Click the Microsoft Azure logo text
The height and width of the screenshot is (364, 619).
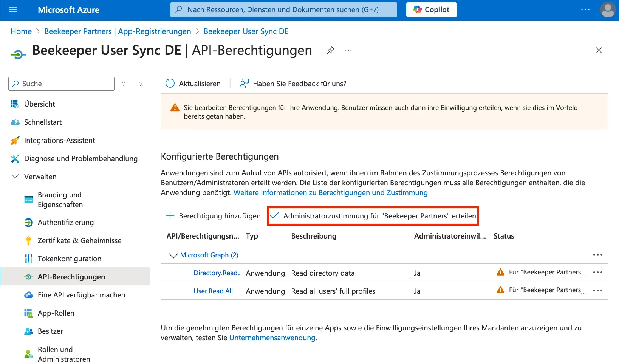[x=69, y=10]
